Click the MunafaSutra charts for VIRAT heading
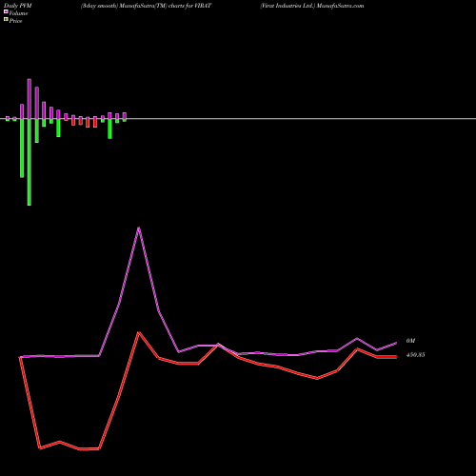Viewport: 476px width, 476px height. pyautogui.click(x=146, y=6)
